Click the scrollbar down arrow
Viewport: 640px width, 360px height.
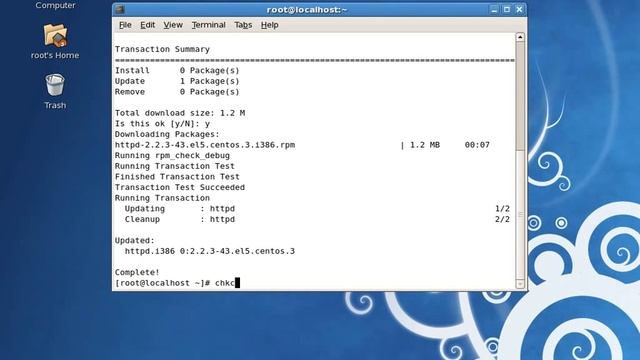click(x=520, y=284)
